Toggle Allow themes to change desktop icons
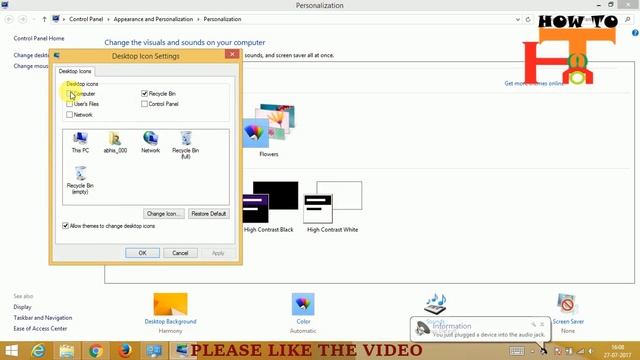The height and width of the screenshot is (360, 640). [x=65, y=226]
